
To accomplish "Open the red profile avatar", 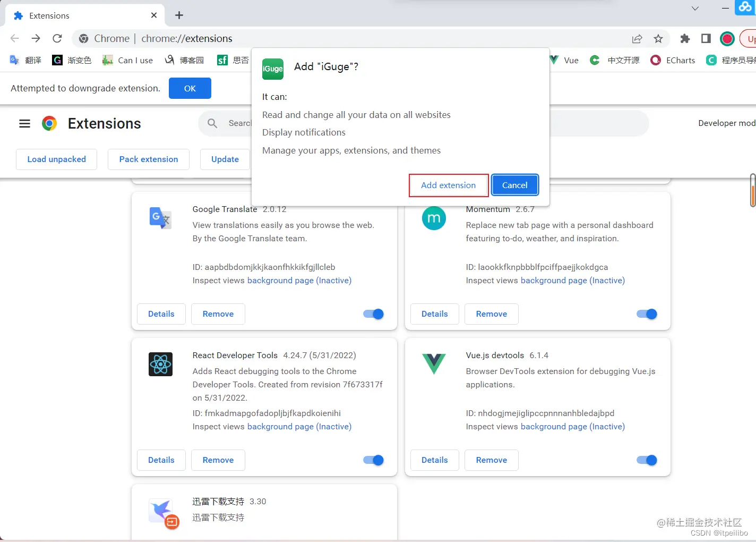I will 727,39.
